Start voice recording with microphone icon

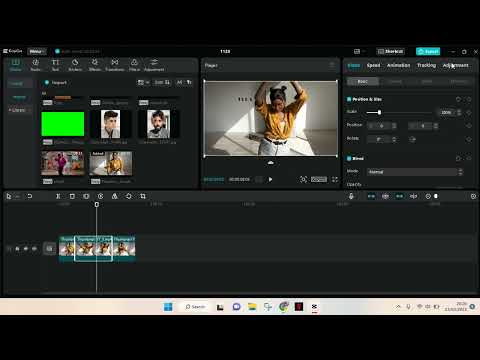(351, 196)
